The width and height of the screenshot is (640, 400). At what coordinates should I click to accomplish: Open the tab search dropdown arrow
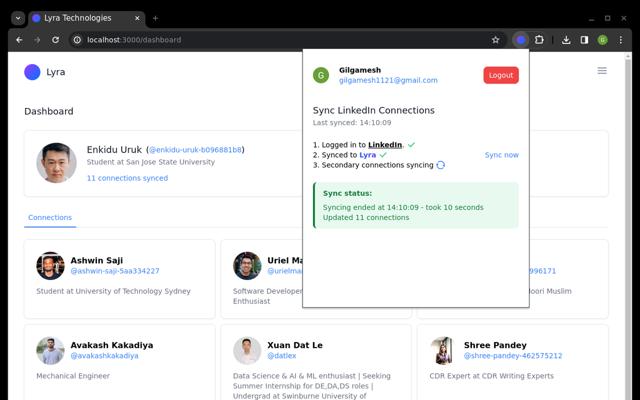coord(18,18)
